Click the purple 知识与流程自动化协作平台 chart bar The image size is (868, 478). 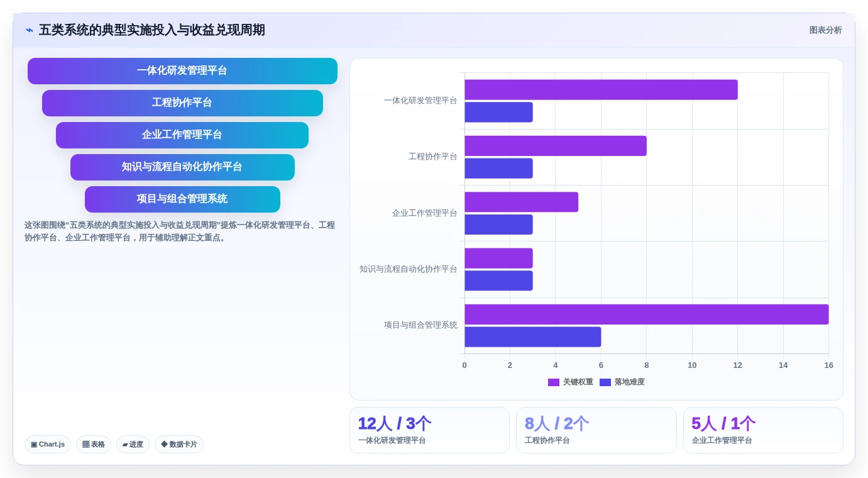(x=498, y=258)
